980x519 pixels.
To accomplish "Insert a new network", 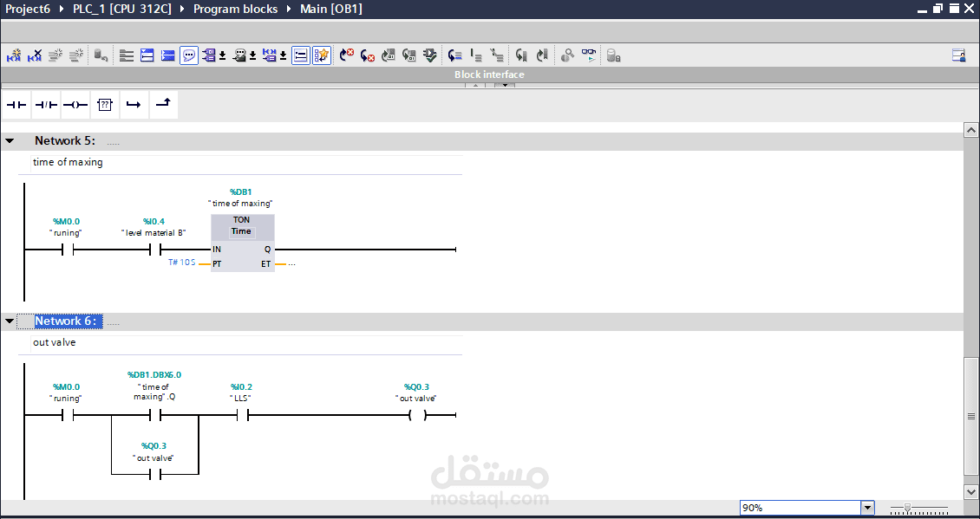I will pos(14,55).
